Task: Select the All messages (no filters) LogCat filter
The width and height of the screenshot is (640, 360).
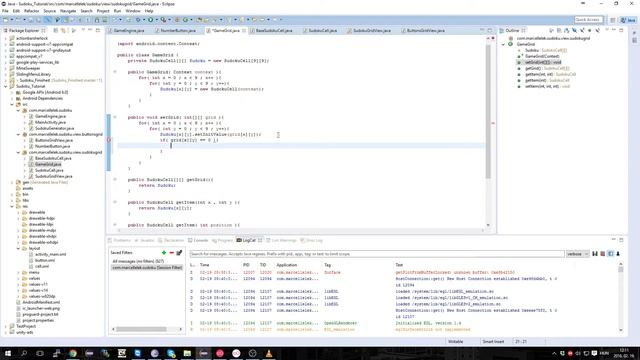Action: pyautogui.click(x=138, y=261)
